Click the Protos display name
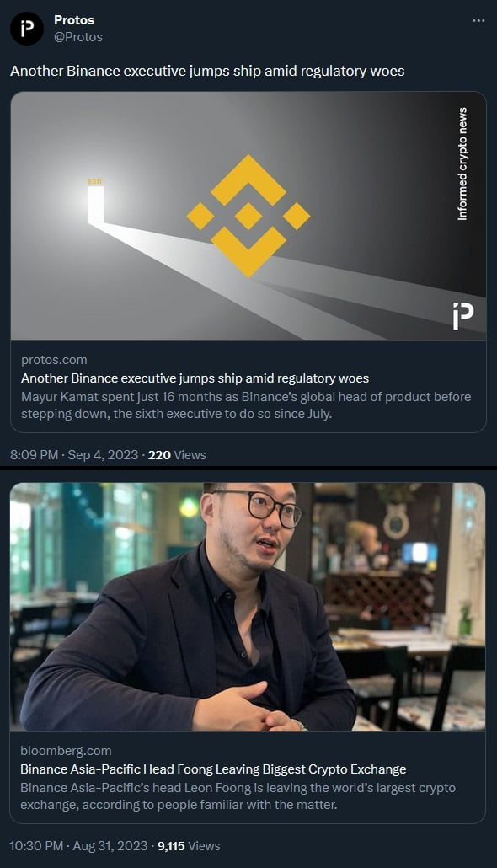 coord(74,20)
